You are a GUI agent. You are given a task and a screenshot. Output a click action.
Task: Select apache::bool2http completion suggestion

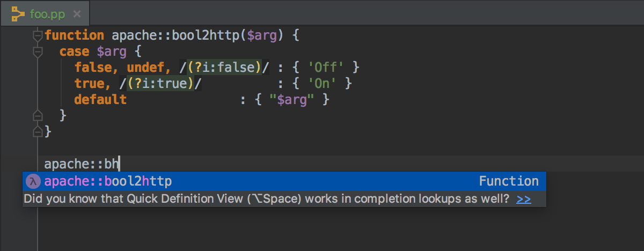[284, 181]
